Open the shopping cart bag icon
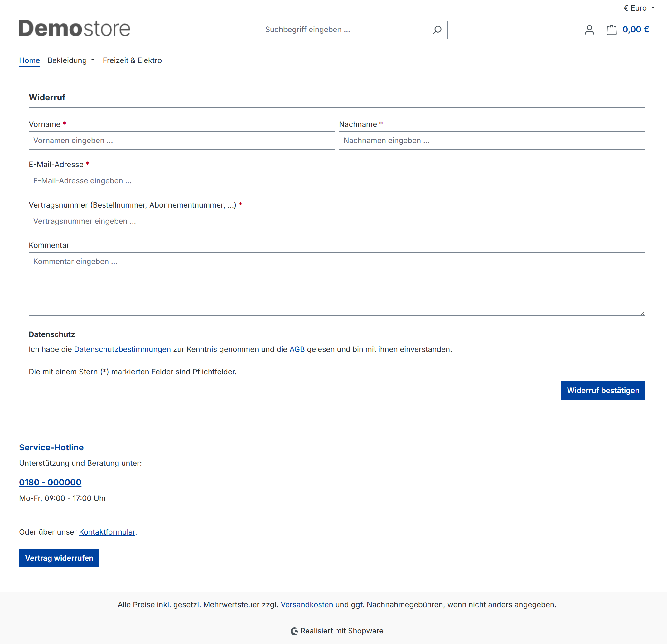Screen dimensions: 667x644 click(x=611, y=30)
